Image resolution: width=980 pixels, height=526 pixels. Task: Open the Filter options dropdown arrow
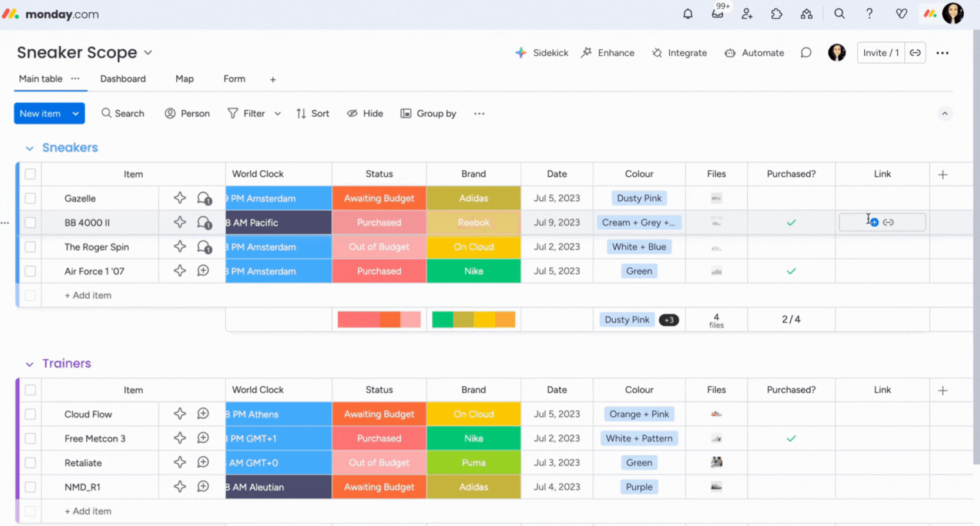click(277, 113)
